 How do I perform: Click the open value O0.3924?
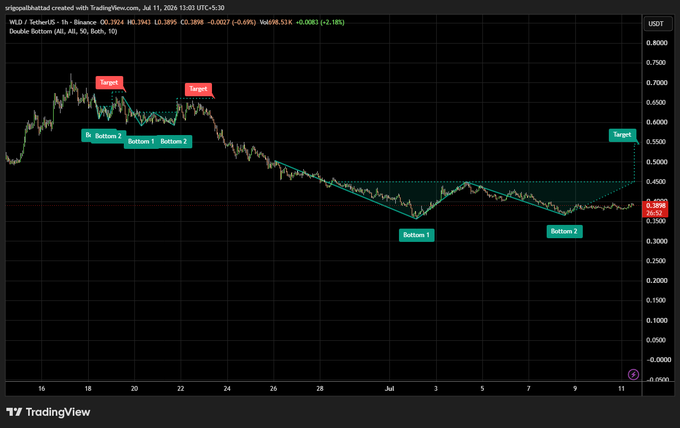point(112,22)
